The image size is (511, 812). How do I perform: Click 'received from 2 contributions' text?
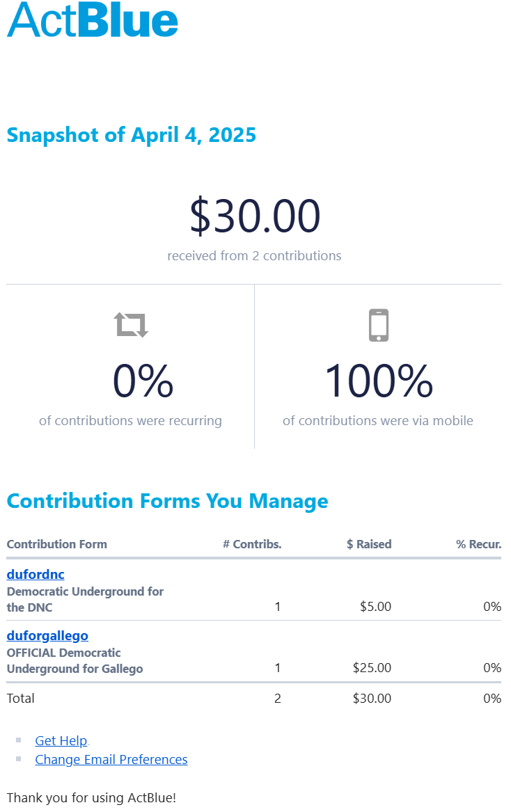[254, 256]
